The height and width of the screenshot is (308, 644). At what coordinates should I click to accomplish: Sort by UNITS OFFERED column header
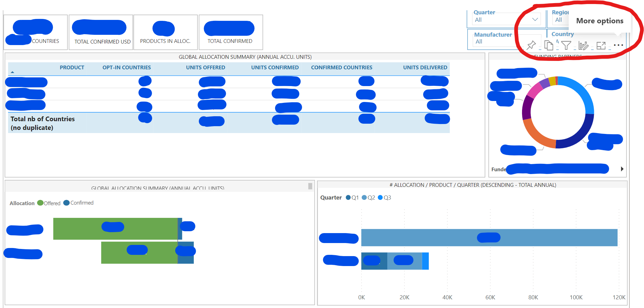coord(205,67)
